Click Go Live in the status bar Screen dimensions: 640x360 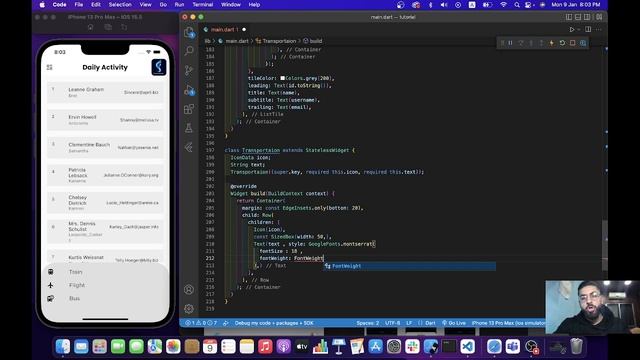454,323
